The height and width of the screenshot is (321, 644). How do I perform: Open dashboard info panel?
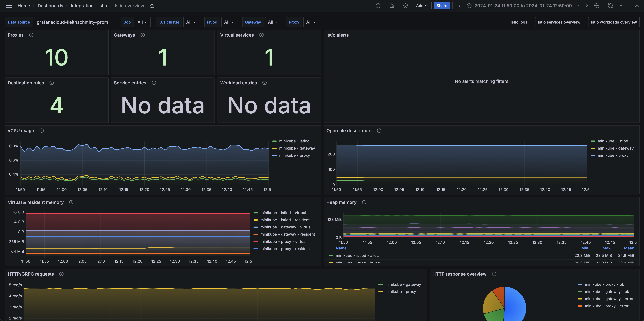click(x=378, y=6)
